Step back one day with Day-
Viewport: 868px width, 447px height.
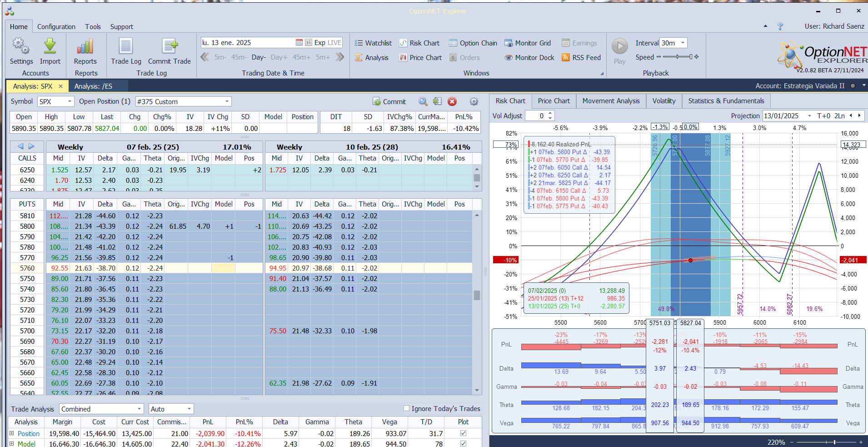click(259, 57)
